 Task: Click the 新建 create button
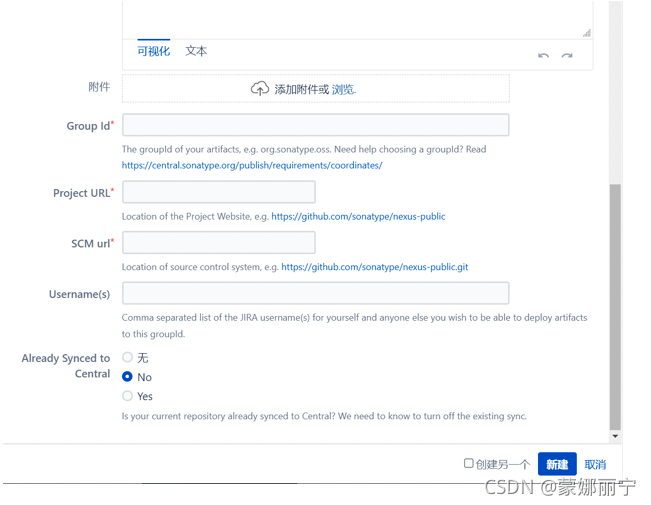(557, 464)
